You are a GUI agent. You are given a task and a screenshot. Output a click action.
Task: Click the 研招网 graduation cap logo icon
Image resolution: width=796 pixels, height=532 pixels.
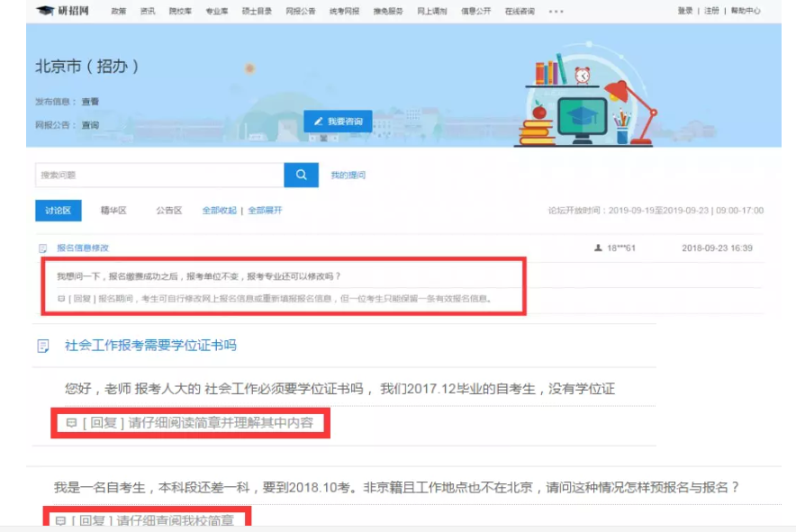tap(44, 12)
